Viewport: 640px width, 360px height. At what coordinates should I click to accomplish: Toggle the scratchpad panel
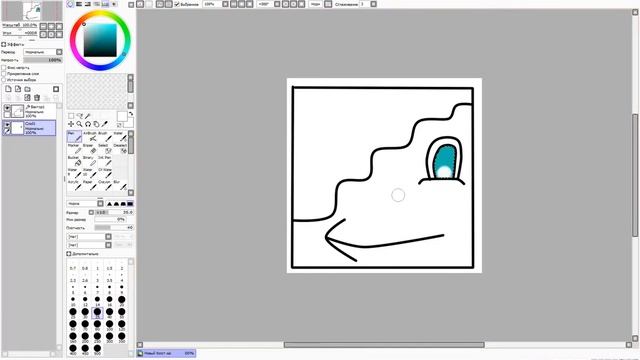(x=114, y=4)
